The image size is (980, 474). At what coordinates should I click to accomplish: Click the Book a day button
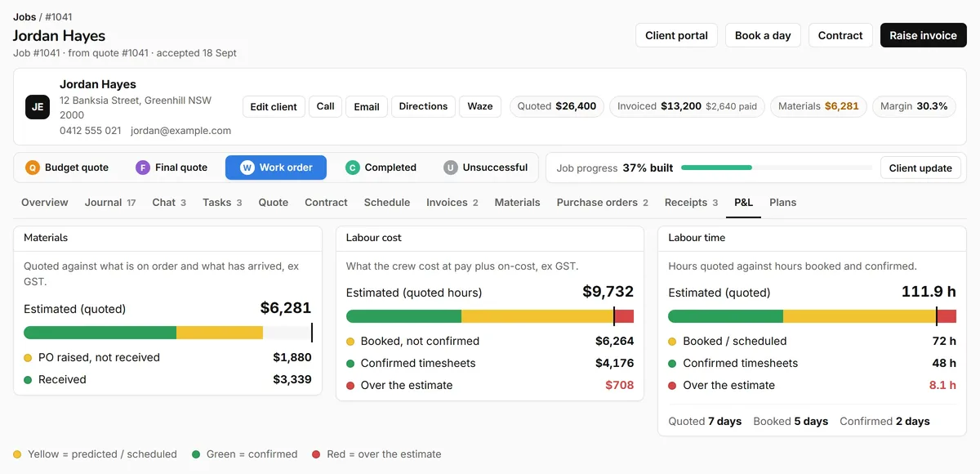(763, 35)
